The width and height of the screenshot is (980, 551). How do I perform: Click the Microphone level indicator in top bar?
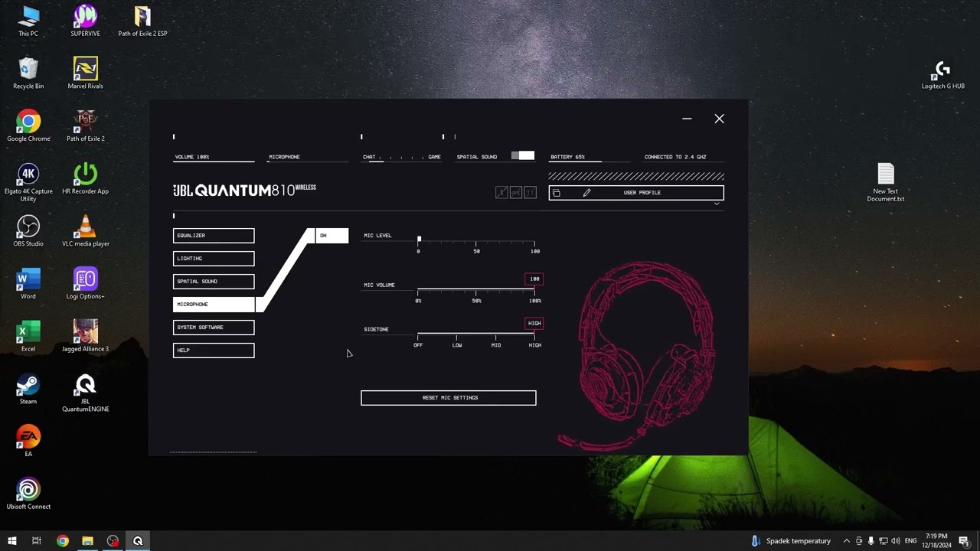pyautogui.click(x=308, y=158)
